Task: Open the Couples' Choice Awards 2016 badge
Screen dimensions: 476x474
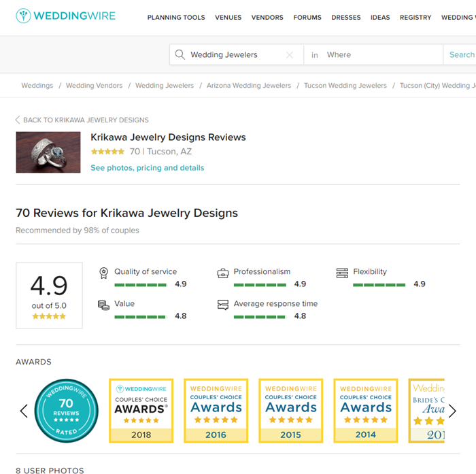Action: (216, 411)
